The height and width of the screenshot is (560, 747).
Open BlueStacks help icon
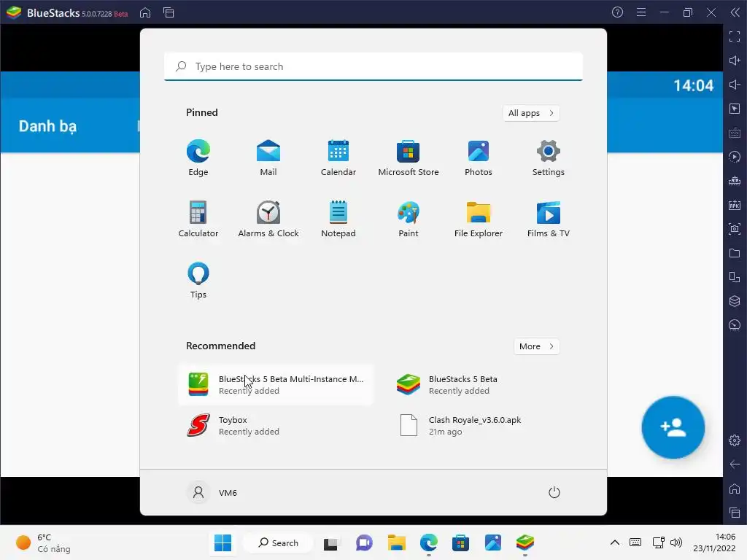pos(617,12)
